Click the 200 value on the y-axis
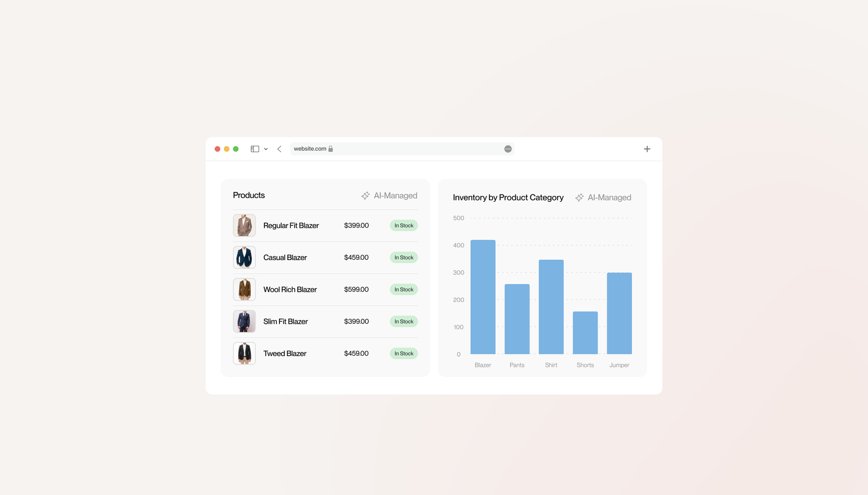 coord(458,300)
